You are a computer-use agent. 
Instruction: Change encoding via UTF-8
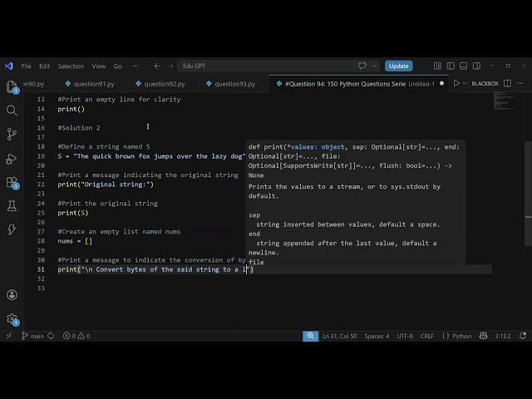tap(405, 336)
